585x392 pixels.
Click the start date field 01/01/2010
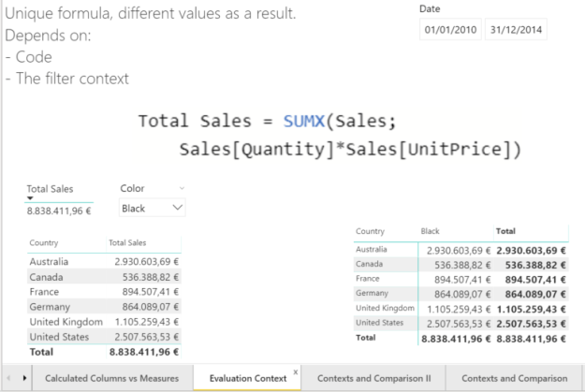pos(450,30)
